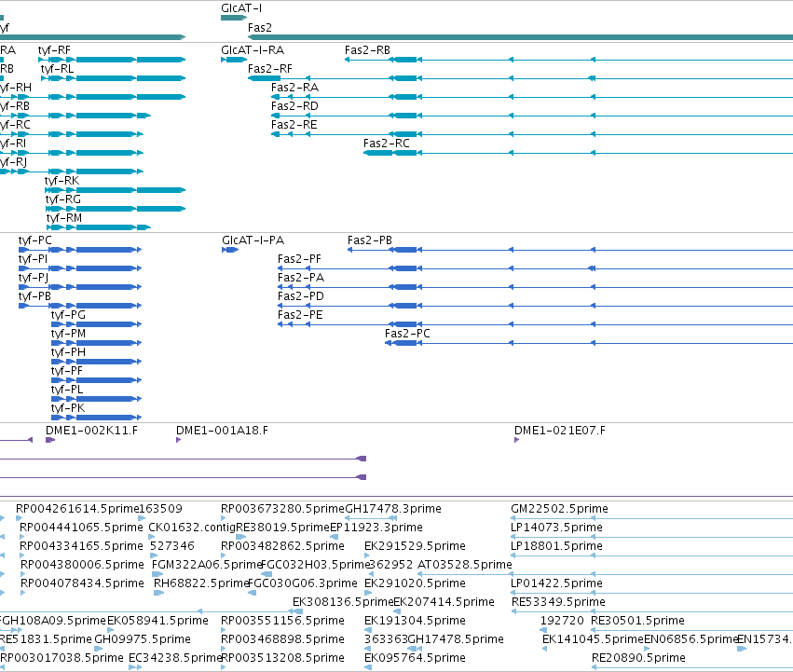Click transcript tyf-RK label

(62, 181)
